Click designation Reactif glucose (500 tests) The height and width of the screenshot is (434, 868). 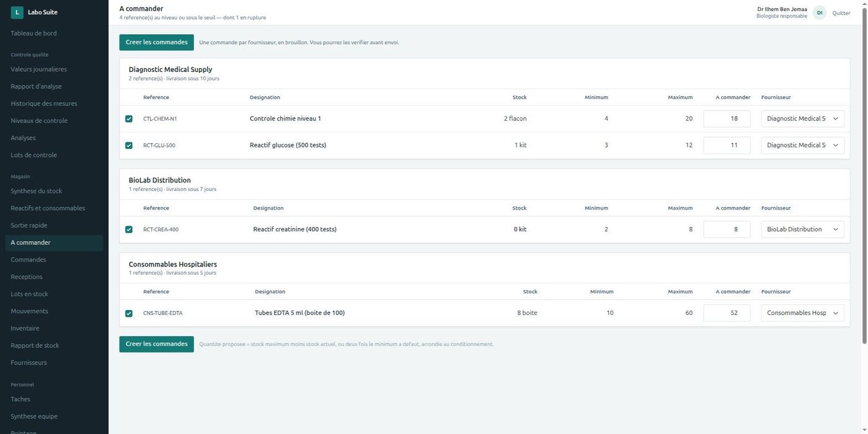coord(288,145)
